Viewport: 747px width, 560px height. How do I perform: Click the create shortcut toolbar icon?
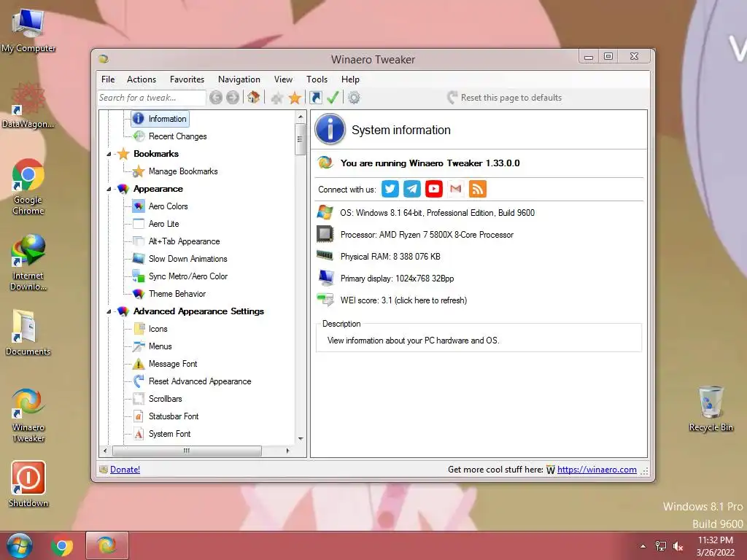click(x=315, y=98)
